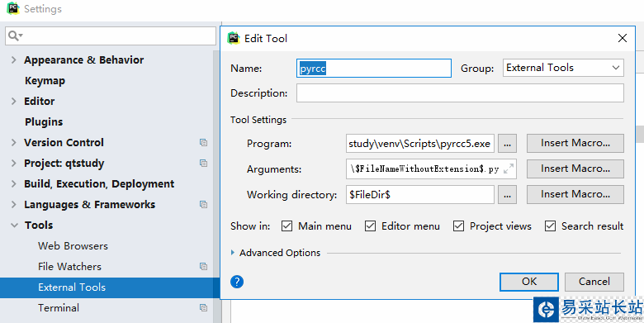Viewport: 644px width, 323px height.
Task: Click the Program path field
Action: pyautogui.click(x=419, y=144)
